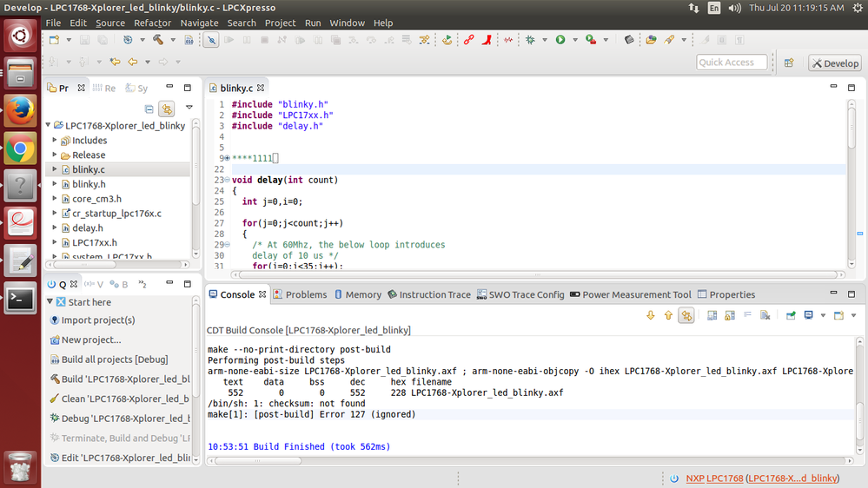Open the Refactor menu
Screen dimensions: 868x488
152,23
